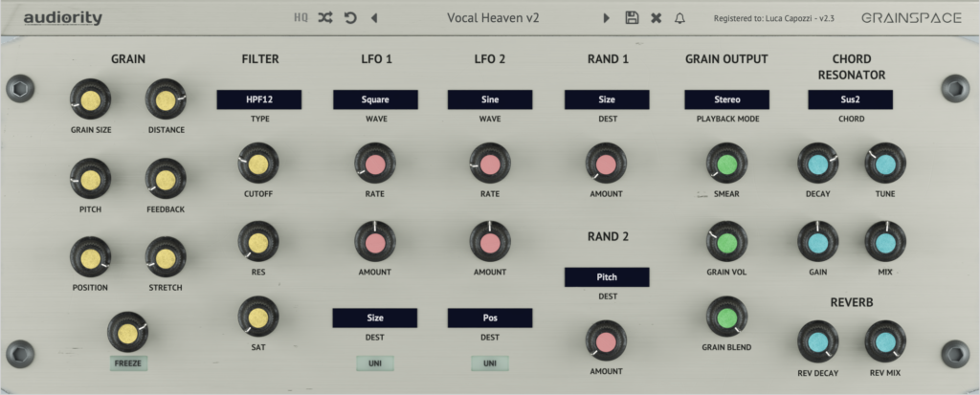
Task: Toggle UNI under LFO 1
Action: [x=375, y=363]
